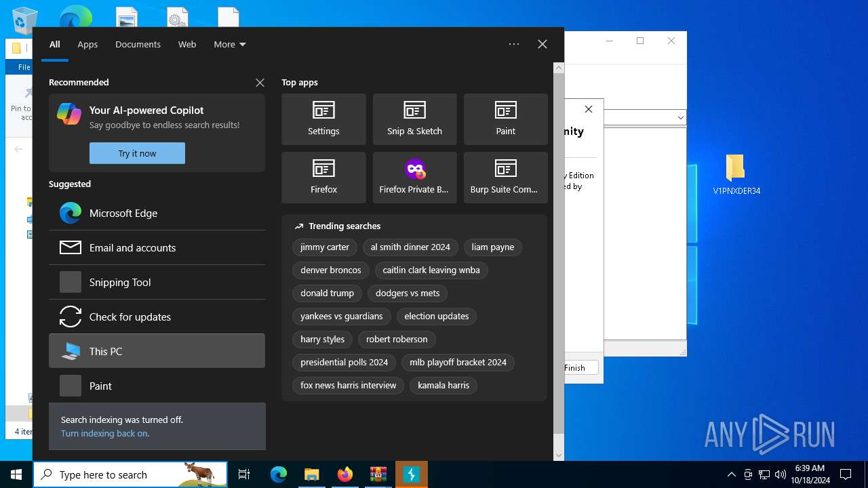Select the V1PNXDER34 desktop folder

tap(736, 175)
